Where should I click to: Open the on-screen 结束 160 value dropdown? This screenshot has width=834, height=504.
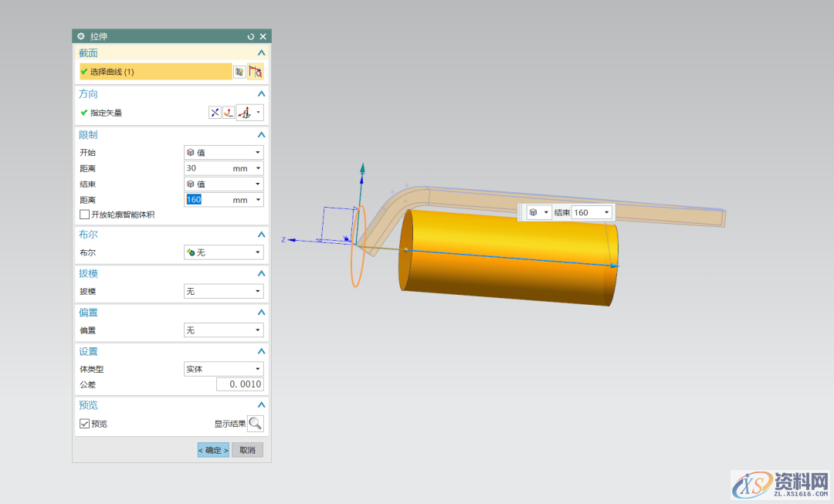click(x=606, y=212)
